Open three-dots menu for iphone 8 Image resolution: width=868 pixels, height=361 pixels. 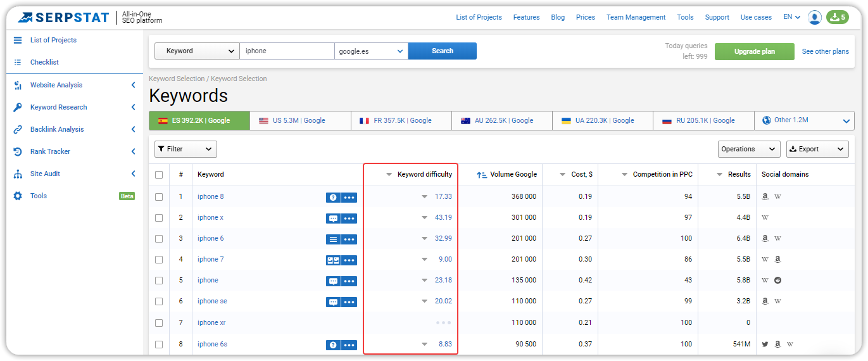click(349, 197)
